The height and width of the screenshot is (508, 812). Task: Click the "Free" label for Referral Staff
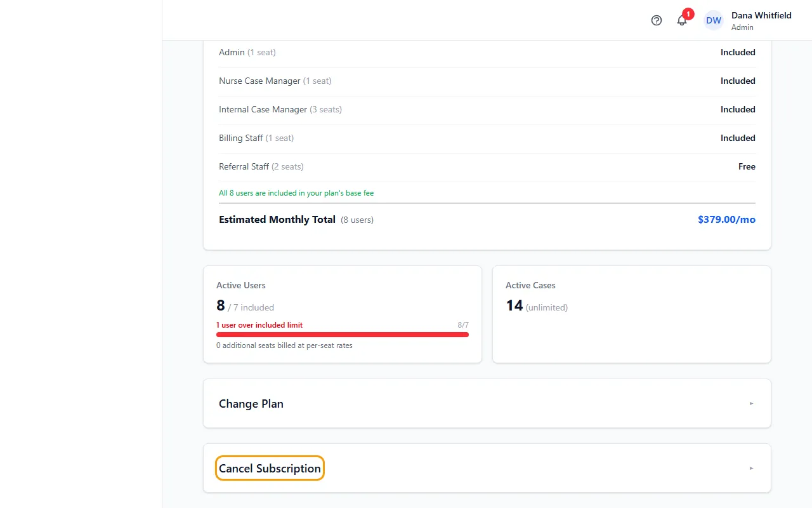point(747,166)
